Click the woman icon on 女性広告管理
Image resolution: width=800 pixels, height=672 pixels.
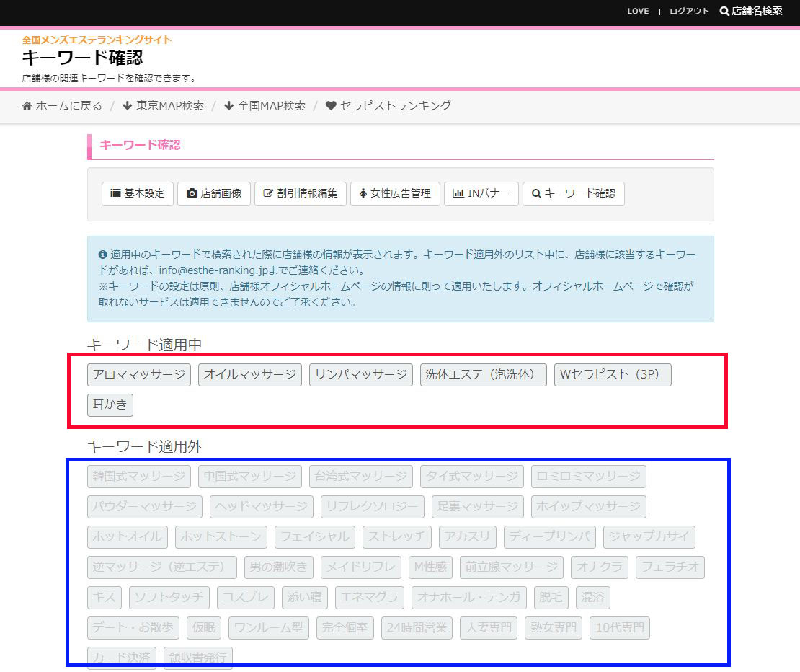[363, 193]
